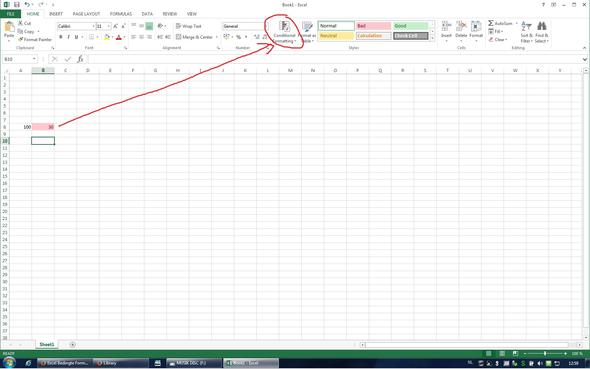
Task: Open the Clear eraser menu
Action: 498,39
